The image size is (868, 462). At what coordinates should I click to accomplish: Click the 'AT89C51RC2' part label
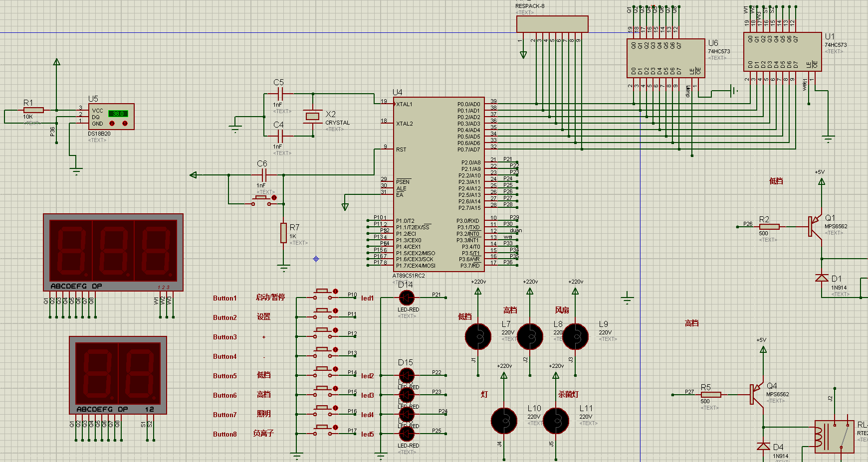click(409, 276)
